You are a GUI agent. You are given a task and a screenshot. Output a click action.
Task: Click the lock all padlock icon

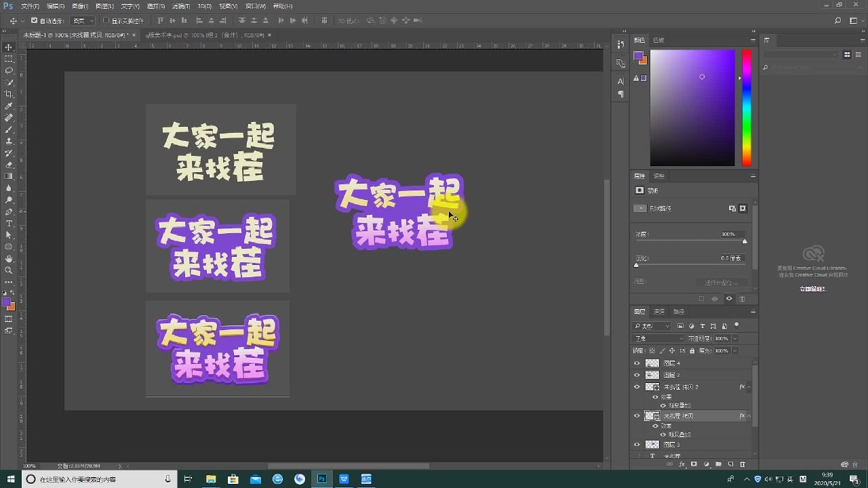692,351
